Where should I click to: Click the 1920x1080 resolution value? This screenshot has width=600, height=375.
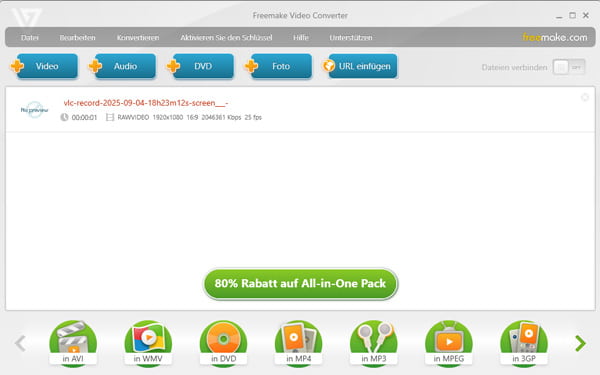pyautogui.click(x=168, y=117)
